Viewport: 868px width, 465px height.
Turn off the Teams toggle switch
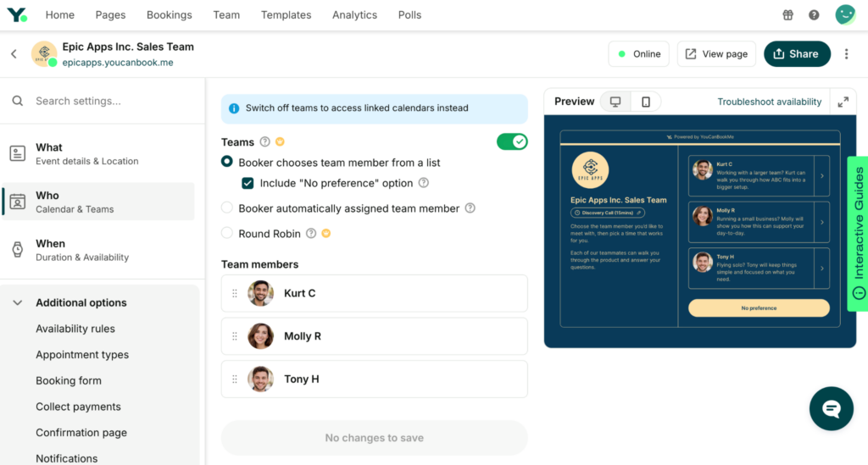coord(512,142)
